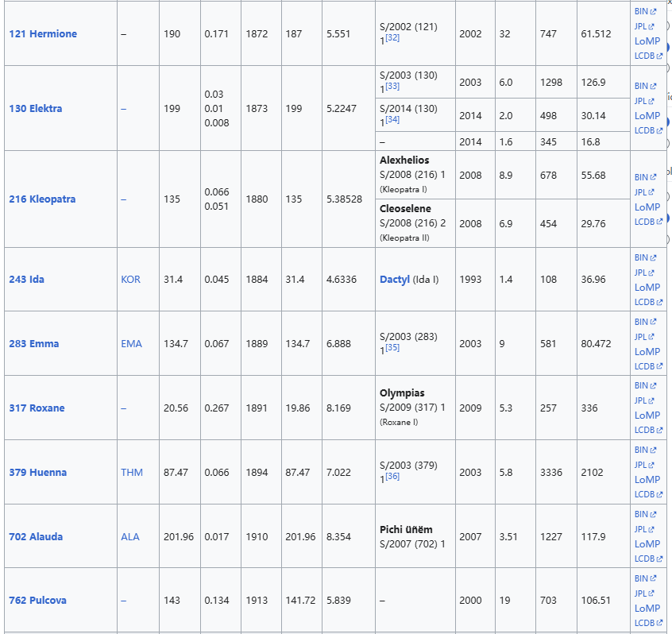Click the 762 Pulcova asteroid link

[37, 601]
